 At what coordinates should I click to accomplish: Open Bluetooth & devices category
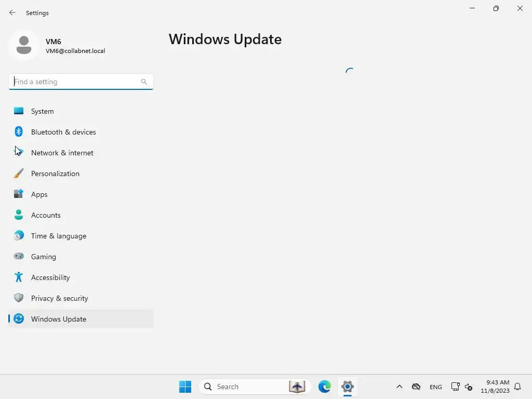pyautogui.click(x=81, y=131)
